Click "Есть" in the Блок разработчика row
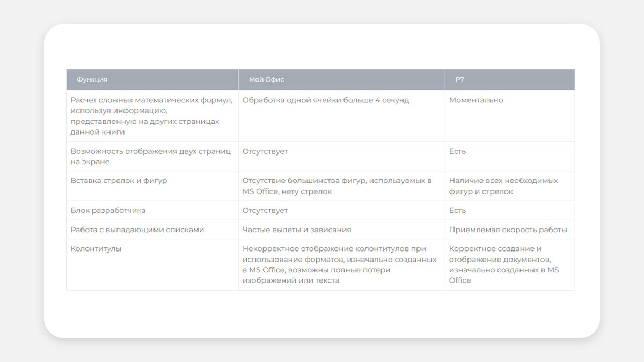The width and height of the screenshot is (644, 362). (x=510, y=210)
